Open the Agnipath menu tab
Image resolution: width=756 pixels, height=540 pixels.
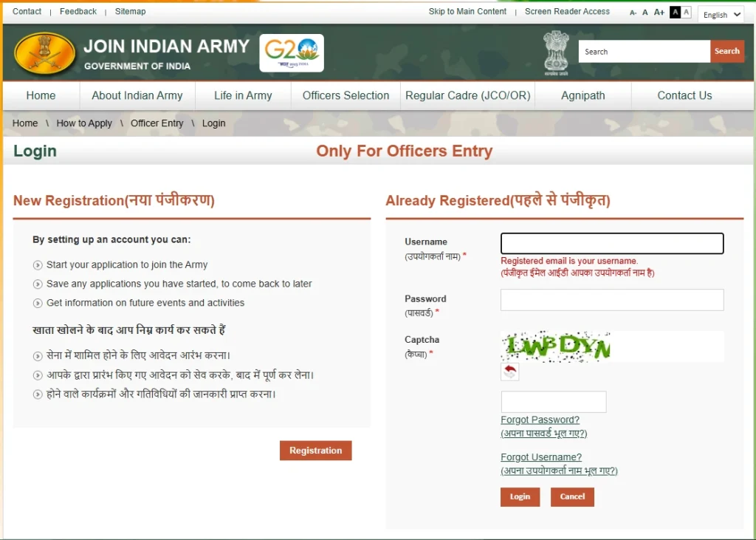583,95
